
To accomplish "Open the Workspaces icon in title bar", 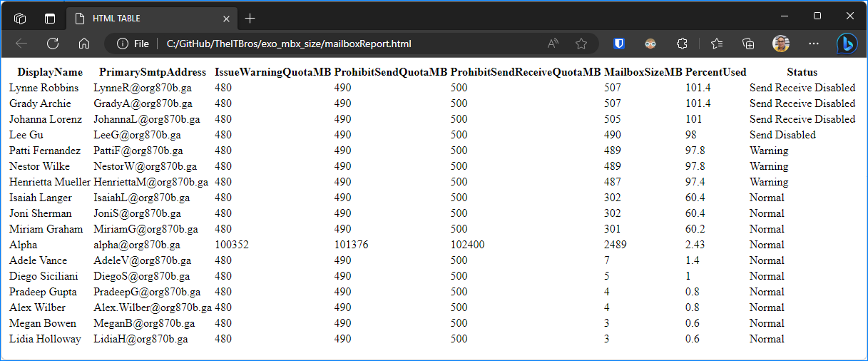I will [20, 19].
